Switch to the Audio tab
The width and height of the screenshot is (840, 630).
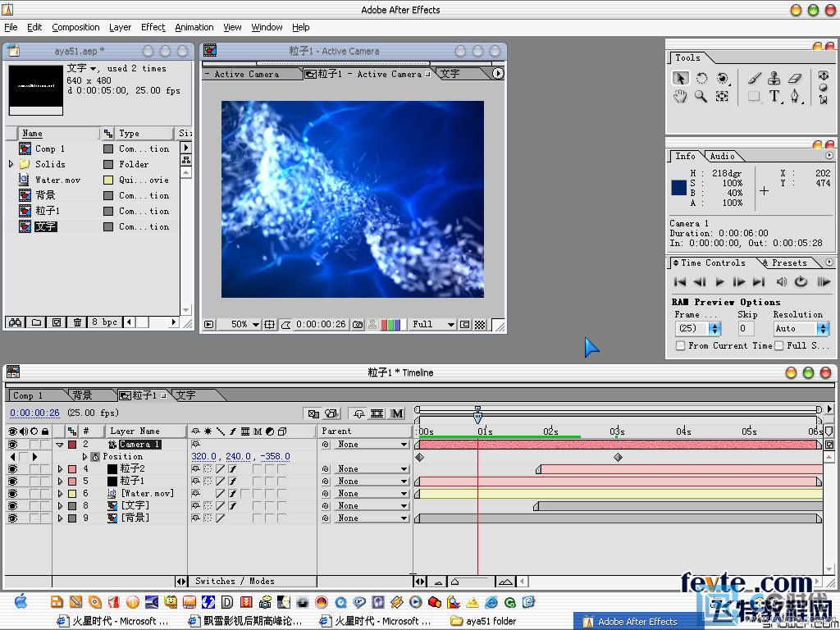tap(722, 157)
